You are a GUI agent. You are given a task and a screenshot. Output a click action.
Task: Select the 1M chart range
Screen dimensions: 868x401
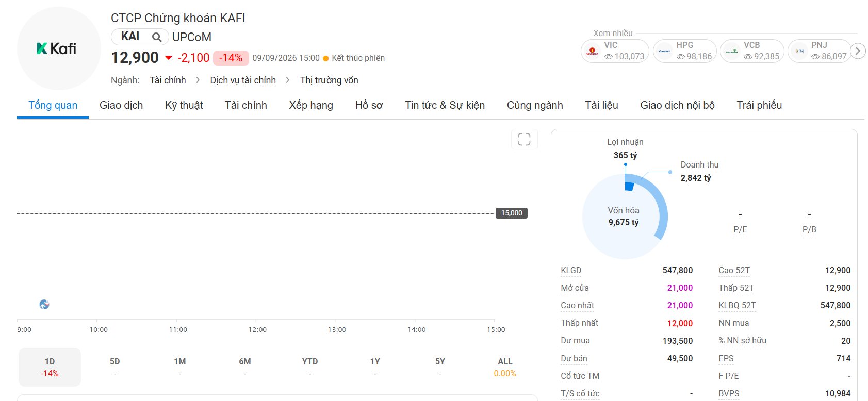click(179, 367)
